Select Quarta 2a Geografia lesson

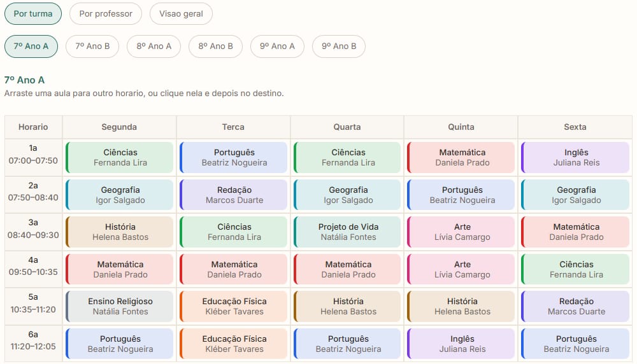(347, 195)
